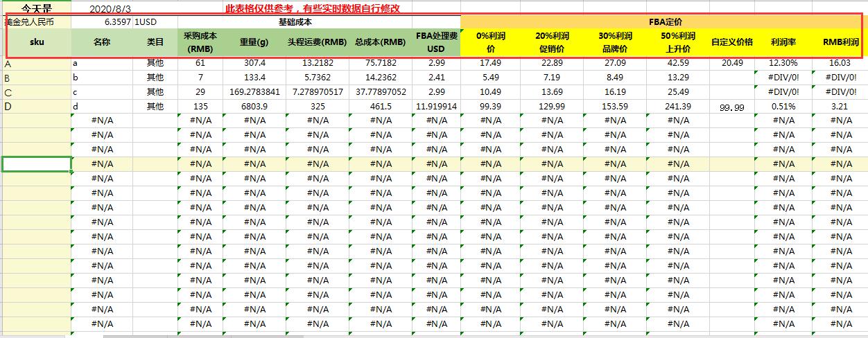
Task: Select 利润率 #DIV/0! cell in row B
Action: pyautogui.click(x=783, y=78)
